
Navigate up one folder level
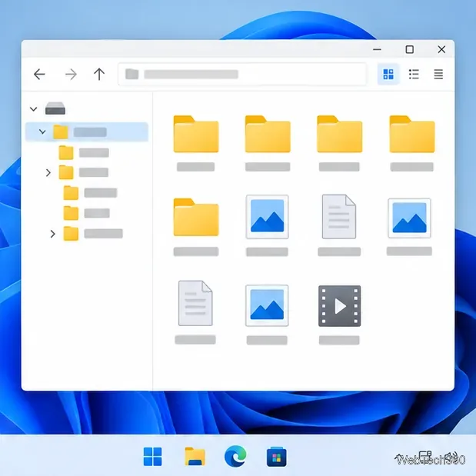coord(99,74)
